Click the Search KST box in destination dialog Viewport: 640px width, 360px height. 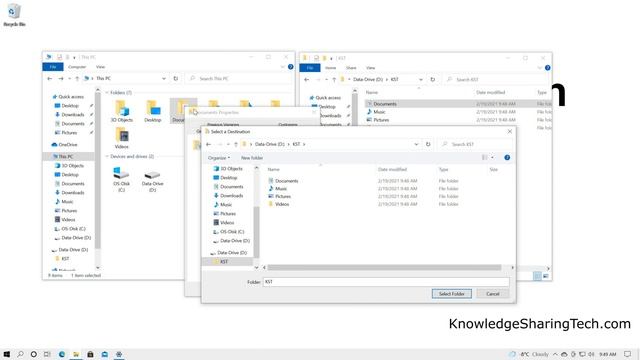pyautogui.click(x=476, y=144)
